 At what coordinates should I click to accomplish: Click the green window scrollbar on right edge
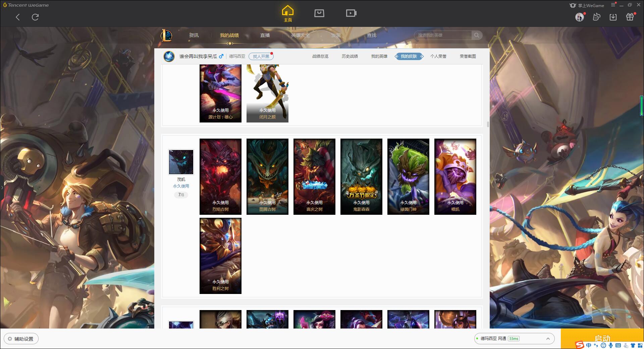[642, 106]
